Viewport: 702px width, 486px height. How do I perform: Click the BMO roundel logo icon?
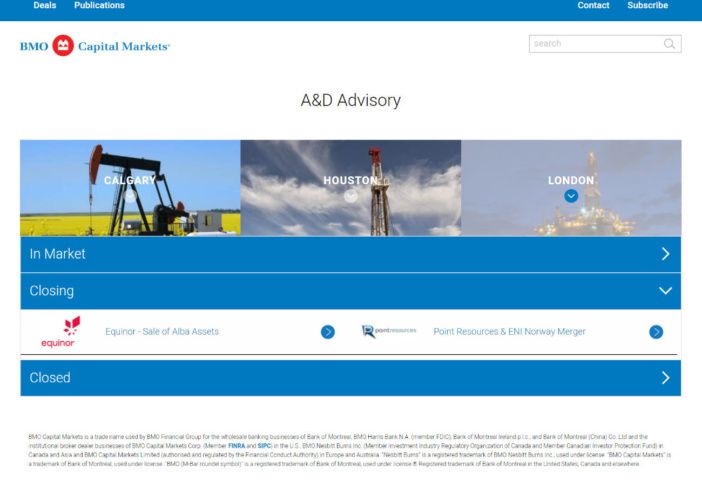click(x=63, y=46)
